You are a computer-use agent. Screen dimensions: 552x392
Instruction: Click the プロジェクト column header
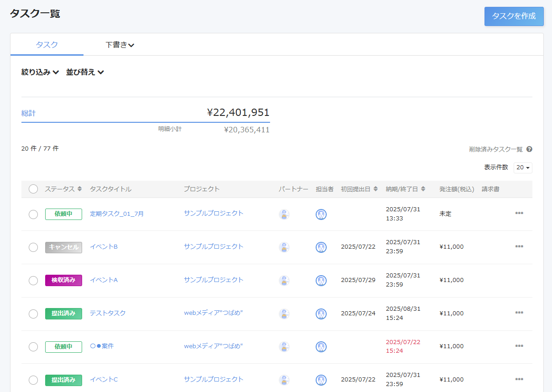pos(202,189)
